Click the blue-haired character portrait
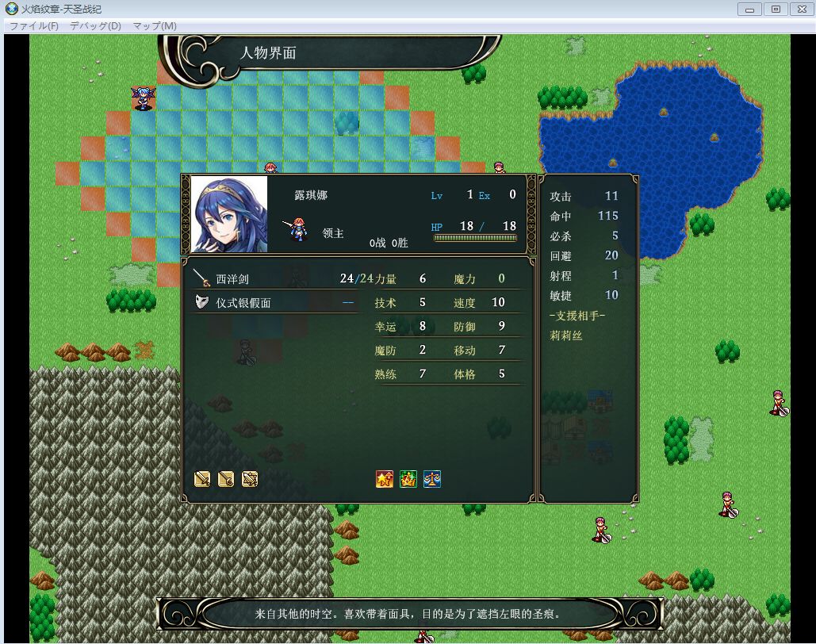Screen dimensions: 816x644 [x=229, y=214]
